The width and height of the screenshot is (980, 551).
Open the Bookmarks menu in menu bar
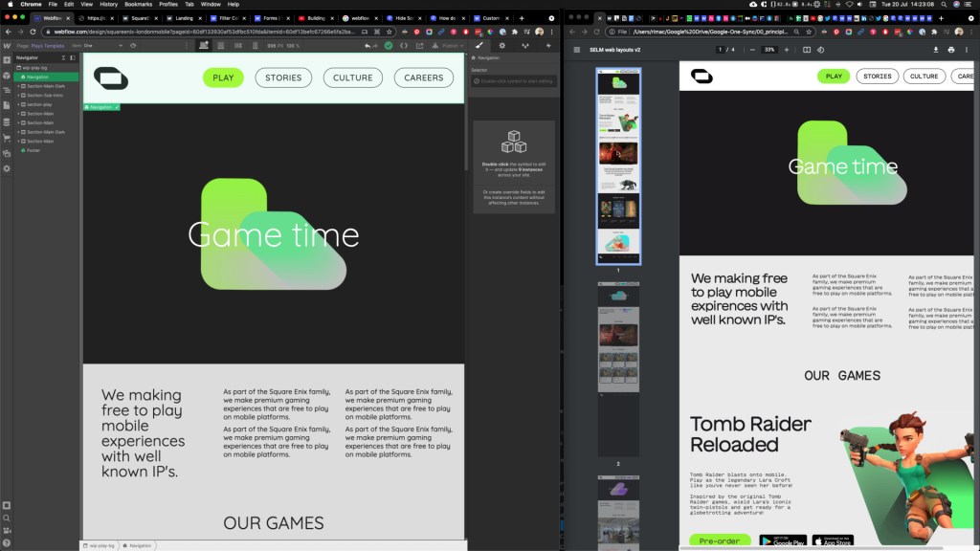pos(138,5)
